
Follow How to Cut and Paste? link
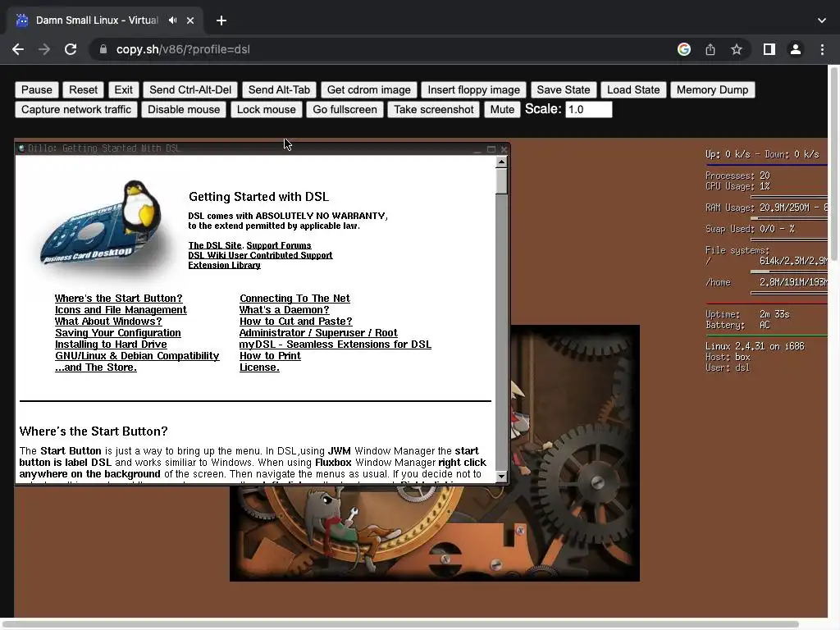tap(295, 322)
